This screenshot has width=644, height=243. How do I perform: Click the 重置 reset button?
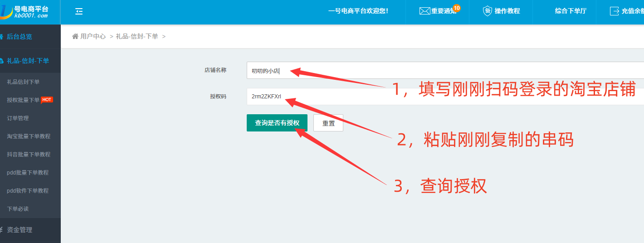coord(328,123)
